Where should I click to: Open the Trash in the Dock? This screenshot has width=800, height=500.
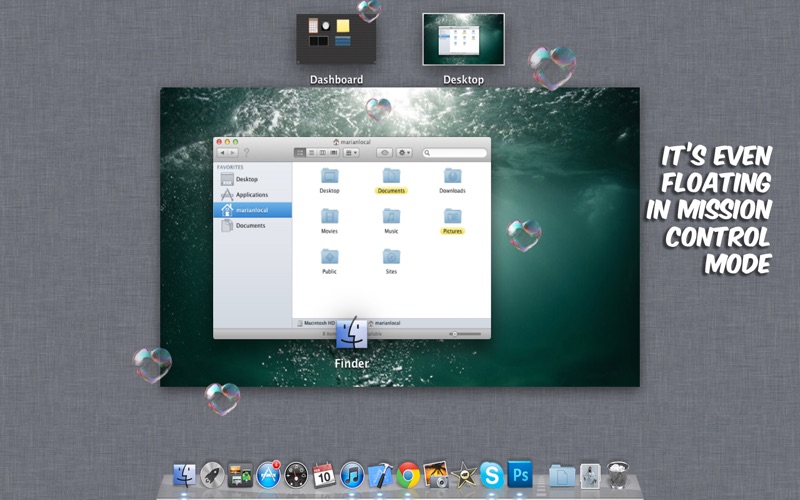(x=618, y=474)
